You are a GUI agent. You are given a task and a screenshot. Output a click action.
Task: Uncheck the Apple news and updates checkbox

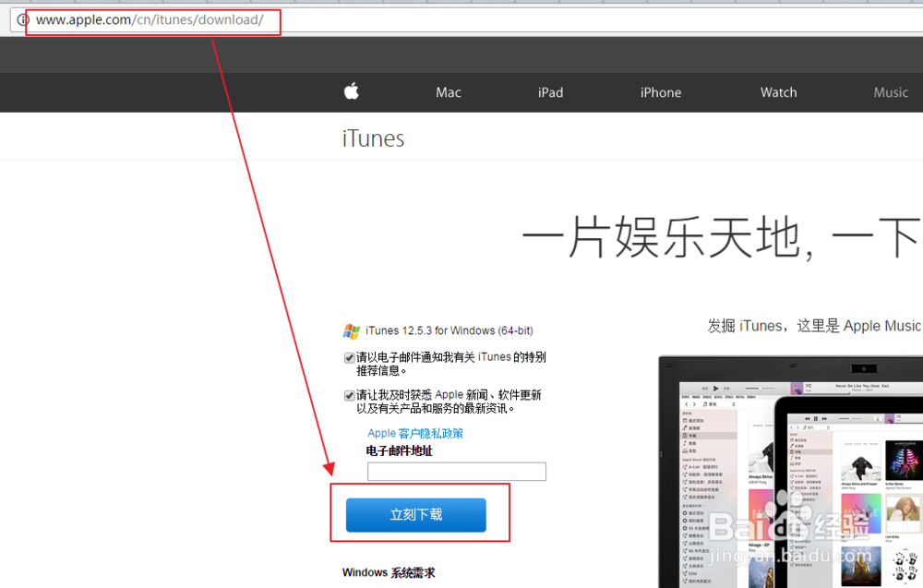coord(349,395)
